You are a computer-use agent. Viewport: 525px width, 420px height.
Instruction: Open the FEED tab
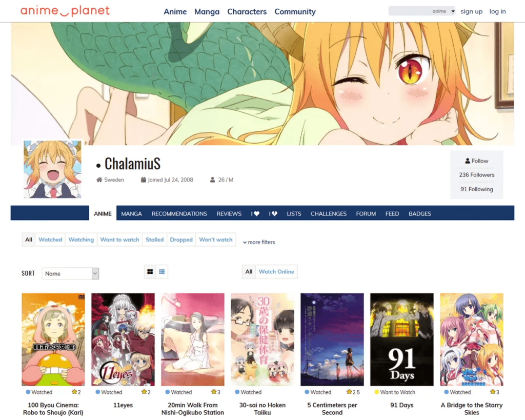392,214
